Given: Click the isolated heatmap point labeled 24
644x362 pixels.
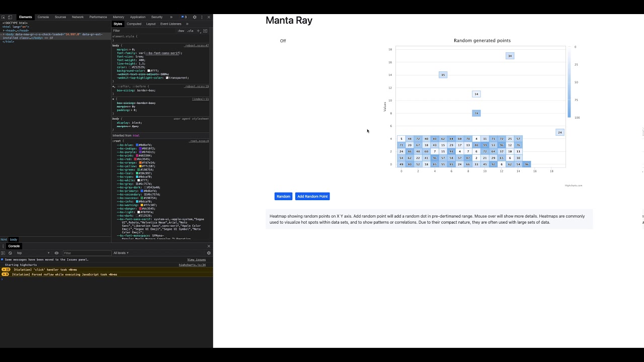Looking at the screenshot, I should [x=560, y=132].
